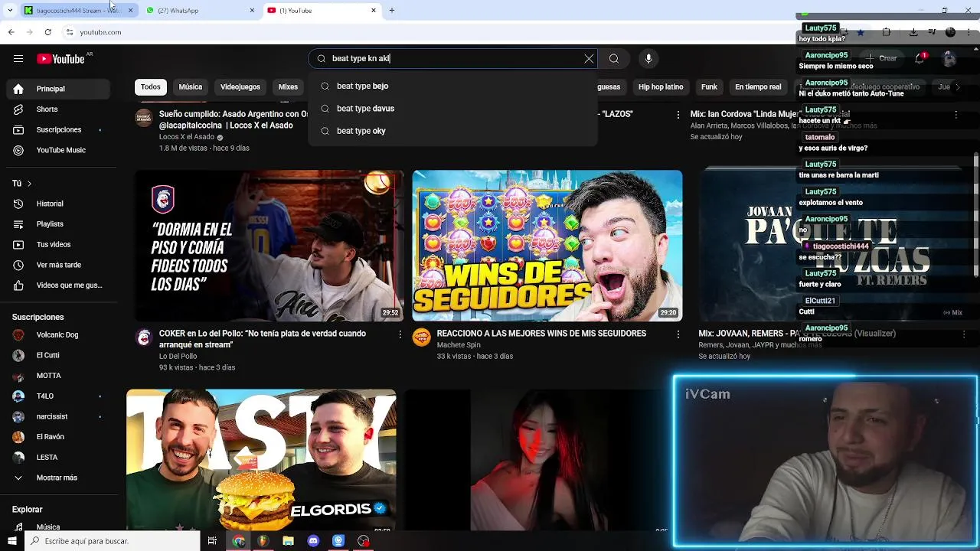
Task: Select the Videojuegos filter chip
Action: [240, 87]
